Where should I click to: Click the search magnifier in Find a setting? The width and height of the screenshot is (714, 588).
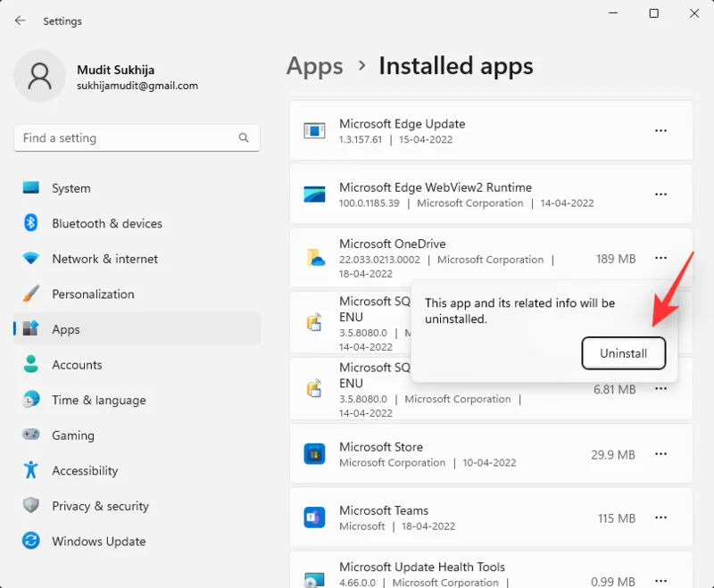click(244, 138)
